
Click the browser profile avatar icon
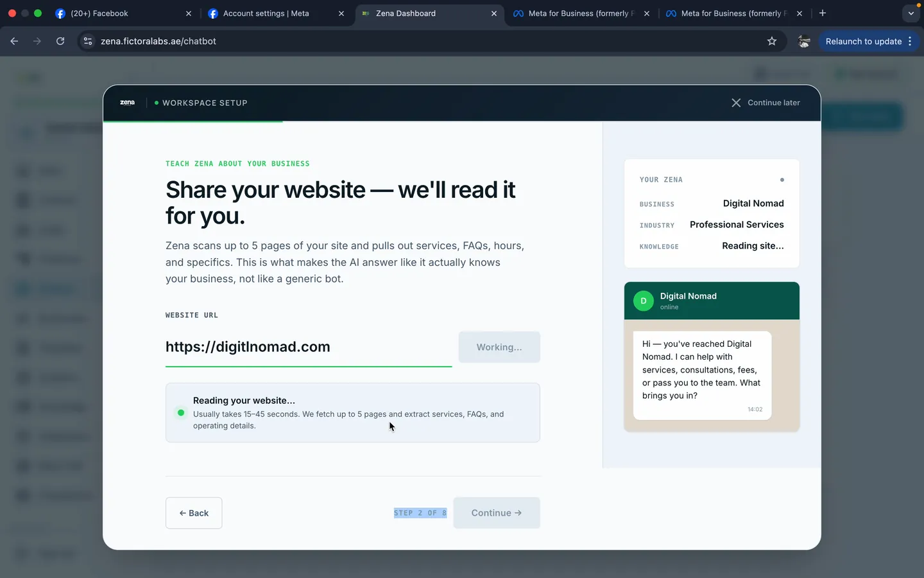point(803,41)
